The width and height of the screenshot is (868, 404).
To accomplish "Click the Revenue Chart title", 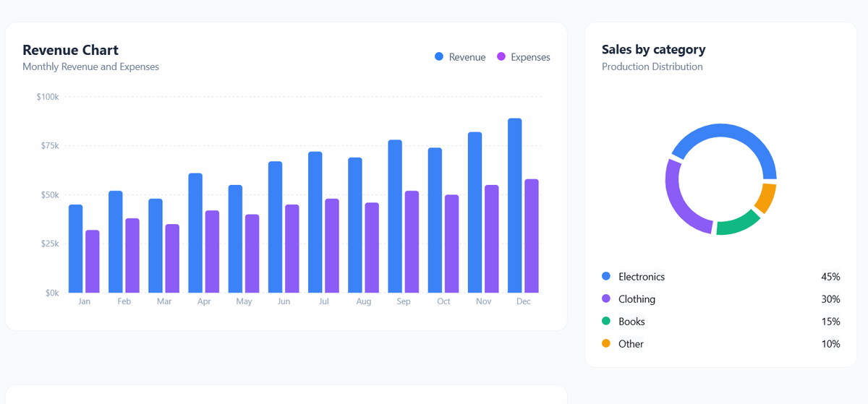I will pos(70,50).
